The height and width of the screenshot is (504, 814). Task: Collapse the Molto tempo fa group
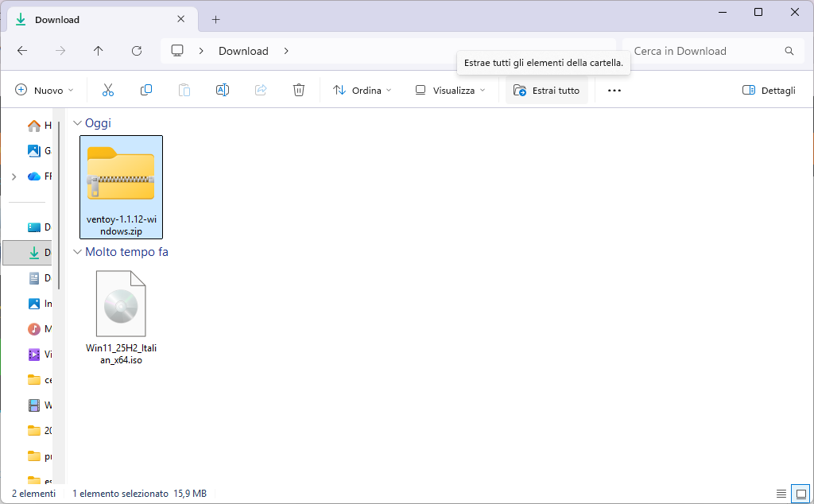click(77, 252)
